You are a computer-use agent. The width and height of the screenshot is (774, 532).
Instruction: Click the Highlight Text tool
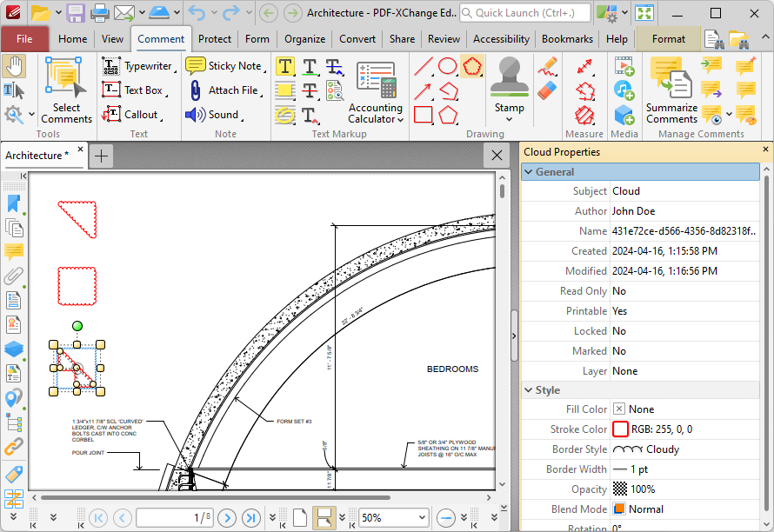(x=284, y=67)
